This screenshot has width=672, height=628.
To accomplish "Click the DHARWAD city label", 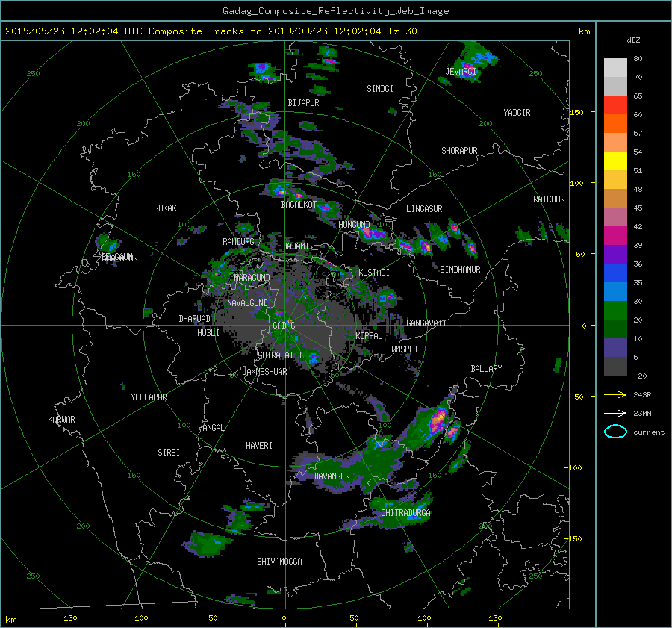I will tap(195, 319).
